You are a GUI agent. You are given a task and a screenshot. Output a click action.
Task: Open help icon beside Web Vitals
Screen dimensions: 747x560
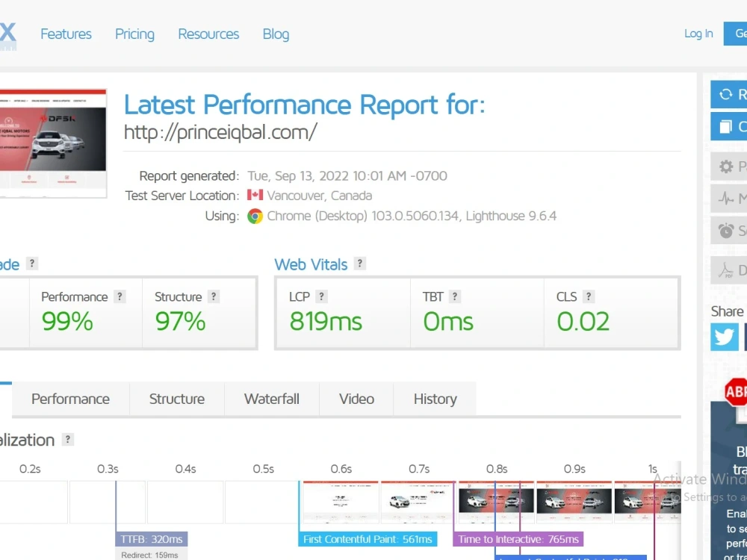360,264
